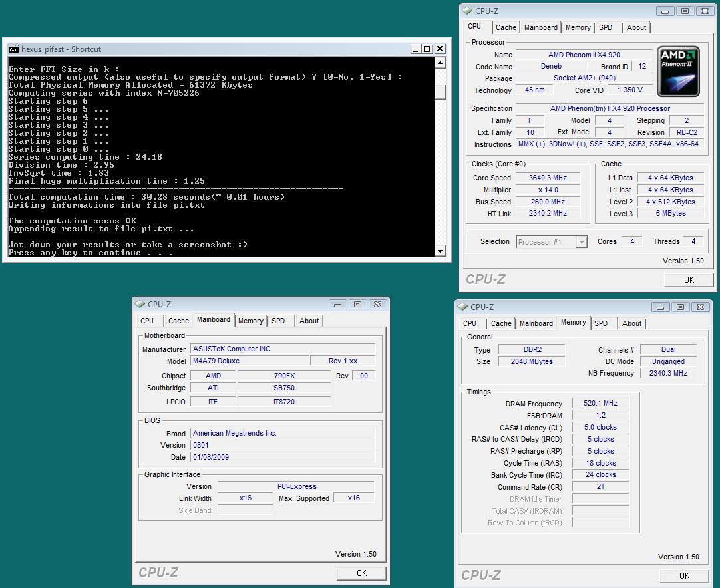Click the LPCIO value IT8720
This screenshot has width=720, height=588.
[x=283, y=402]
